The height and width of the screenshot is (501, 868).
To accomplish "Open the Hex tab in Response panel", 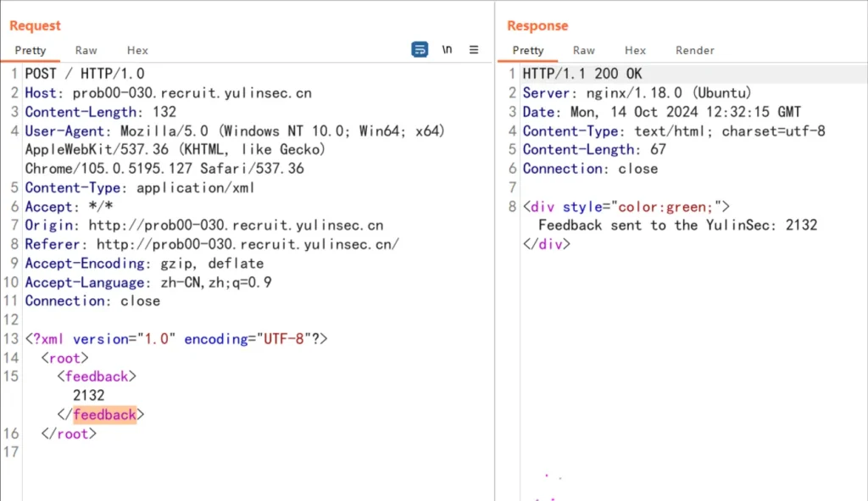I will [635, 50].
